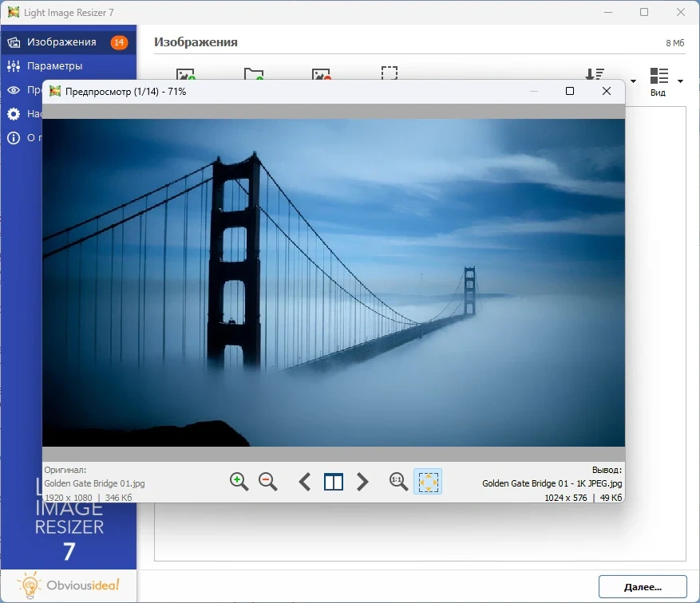This screenshot has width=700, height=603.
Task: Click the Вид view layout icon
Action: point(659,76)
